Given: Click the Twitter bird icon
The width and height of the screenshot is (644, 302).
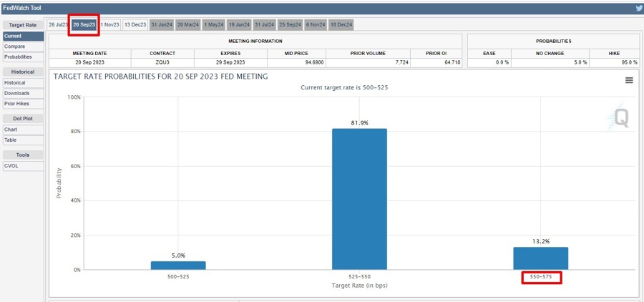Looking at the screenshot, I should [x=639, y=8].
